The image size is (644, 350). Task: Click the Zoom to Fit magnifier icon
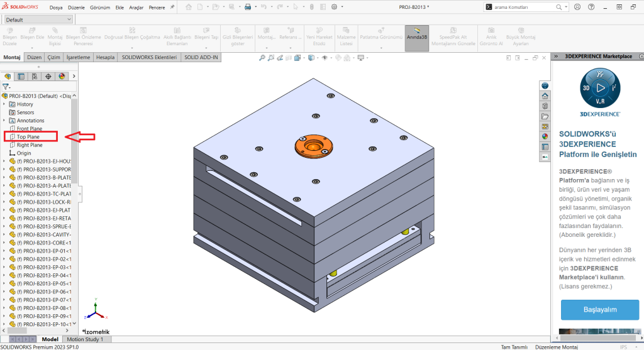click(x=264, y=58)
